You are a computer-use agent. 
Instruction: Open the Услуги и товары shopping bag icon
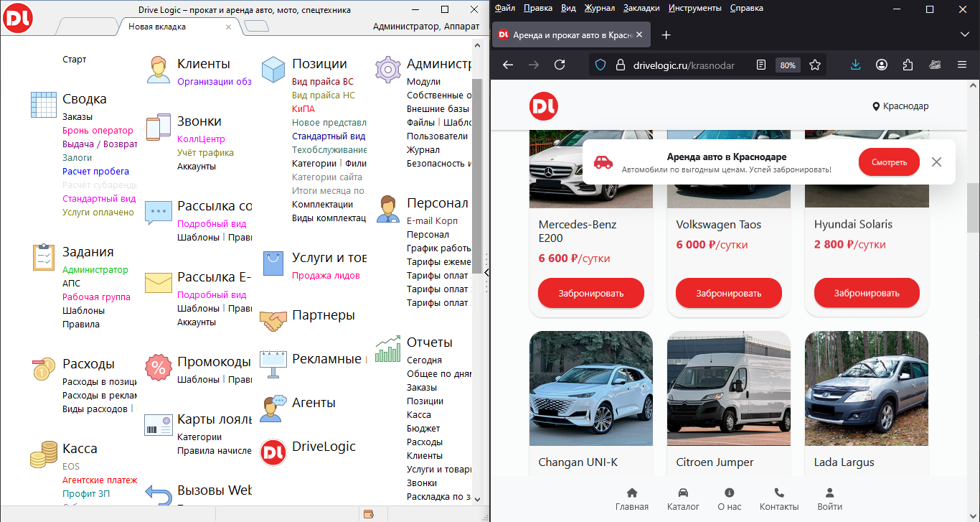coord(273,264)
